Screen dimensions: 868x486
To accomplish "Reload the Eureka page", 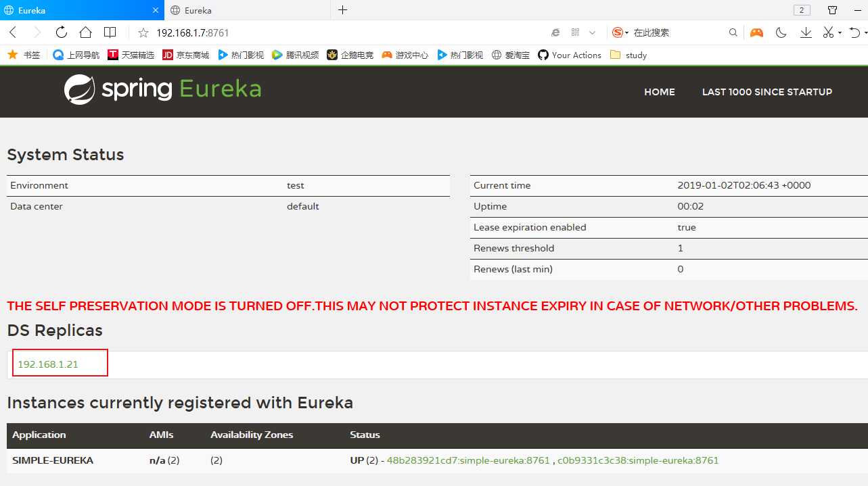I will coord(61,32).
